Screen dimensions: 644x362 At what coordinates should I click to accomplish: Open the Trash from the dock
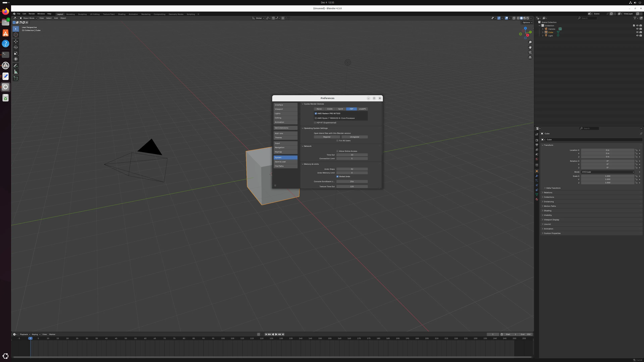(x=6, y=98)
